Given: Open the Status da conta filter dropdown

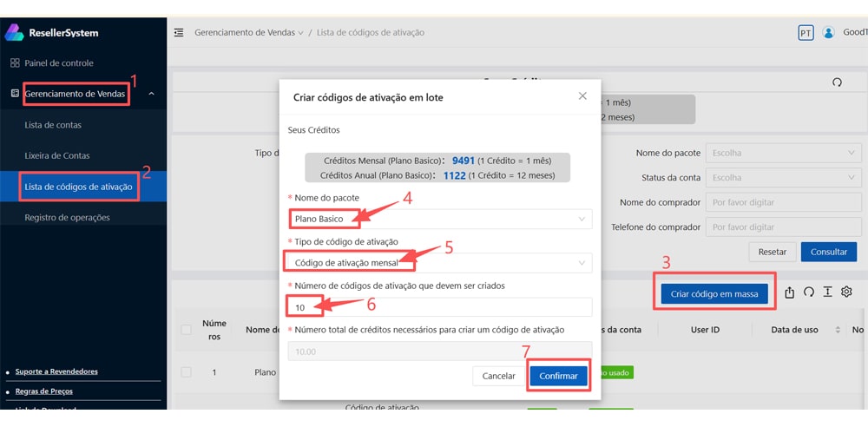Looking at the screenshot, I should tap(783, 178).
